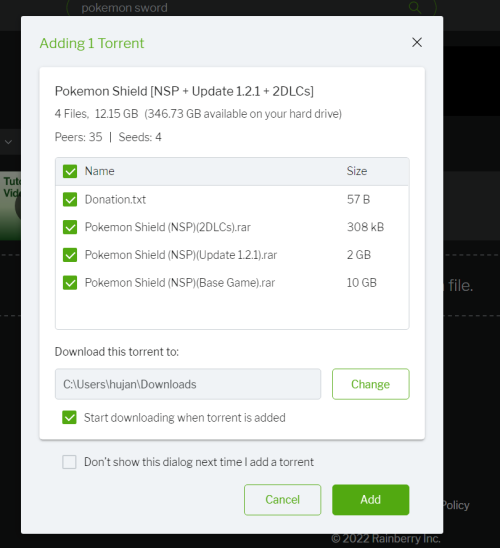Viewport: 500px width, 548px height.
Task: Focus the pokemon sword search box
Action: pyautogui.click(x=241, y=8)
